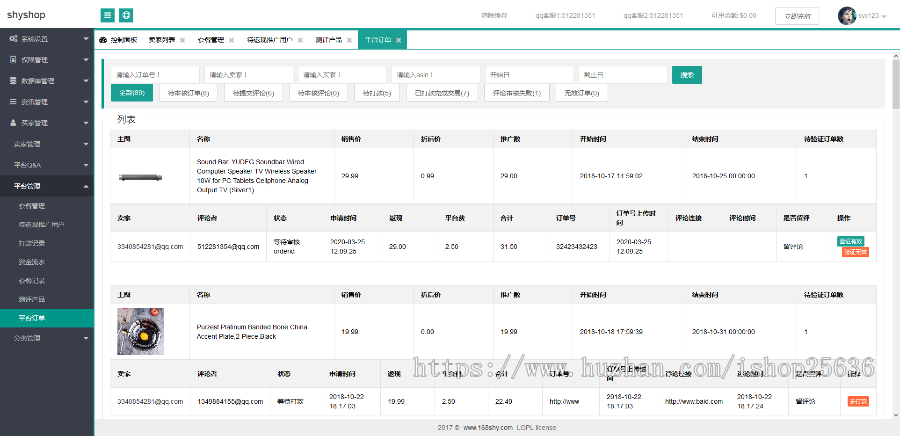Close the 价格管理 tab with its x

tap(231, 40)
